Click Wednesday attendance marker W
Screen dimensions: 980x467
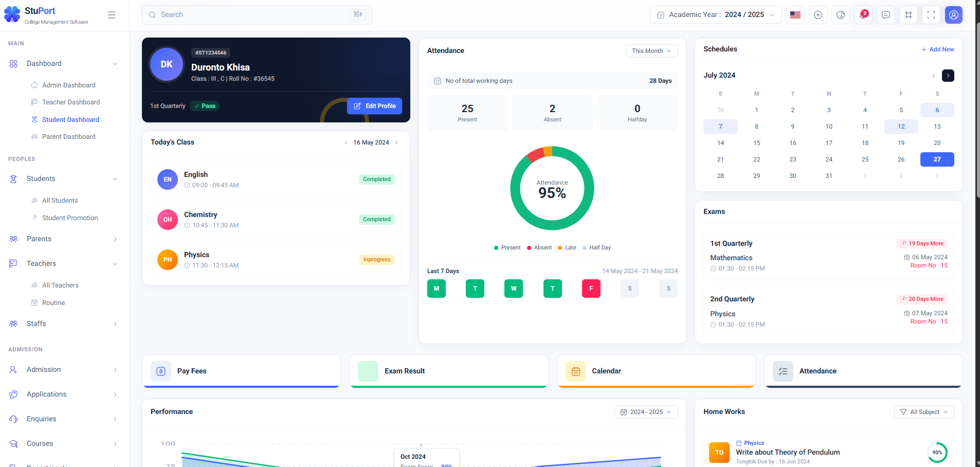pyautogui.click(x=514, y=289)
